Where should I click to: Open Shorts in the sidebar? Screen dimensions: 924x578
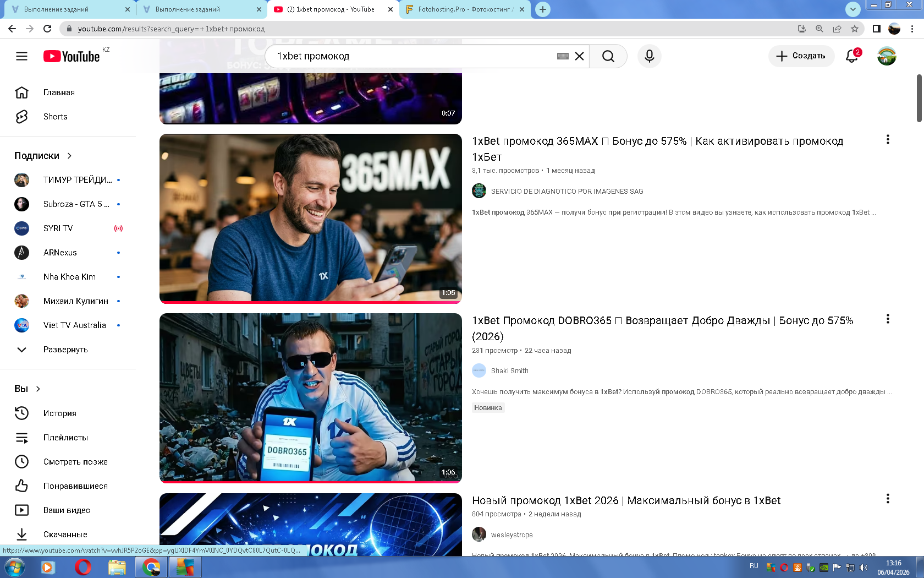coord(68,117)
